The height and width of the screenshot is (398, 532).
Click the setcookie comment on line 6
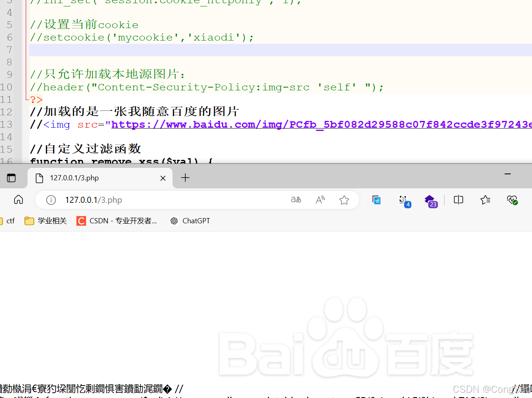click(142, 37)
